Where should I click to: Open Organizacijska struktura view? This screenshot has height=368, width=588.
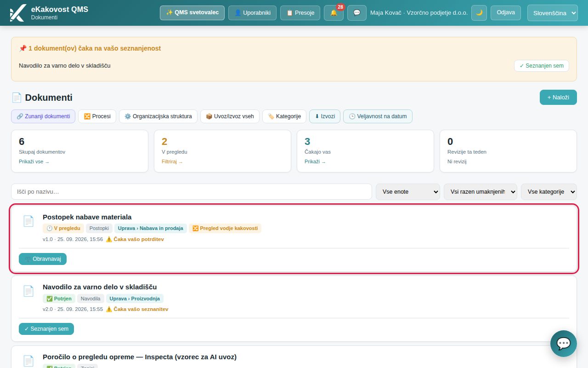(158, 116)
